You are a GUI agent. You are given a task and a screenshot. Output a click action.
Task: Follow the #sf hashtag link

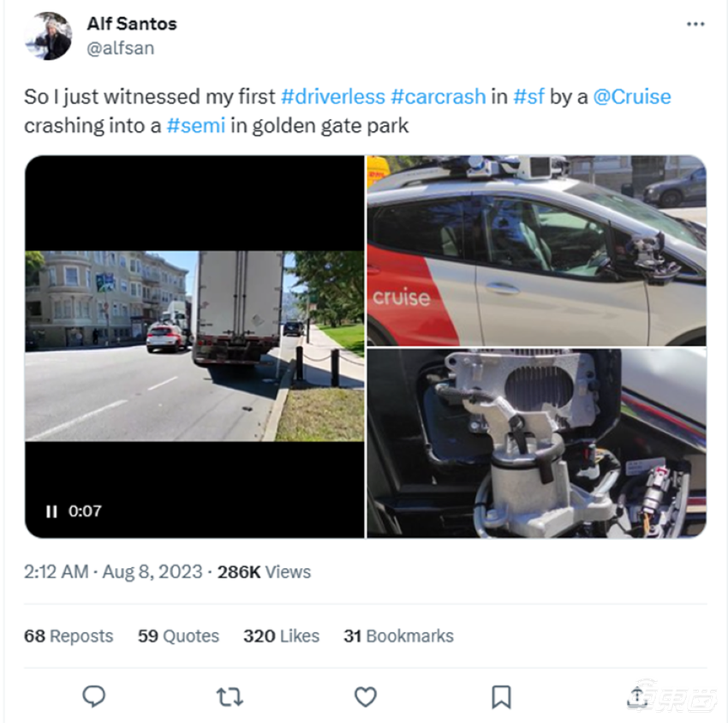click(x=528, y=97)
